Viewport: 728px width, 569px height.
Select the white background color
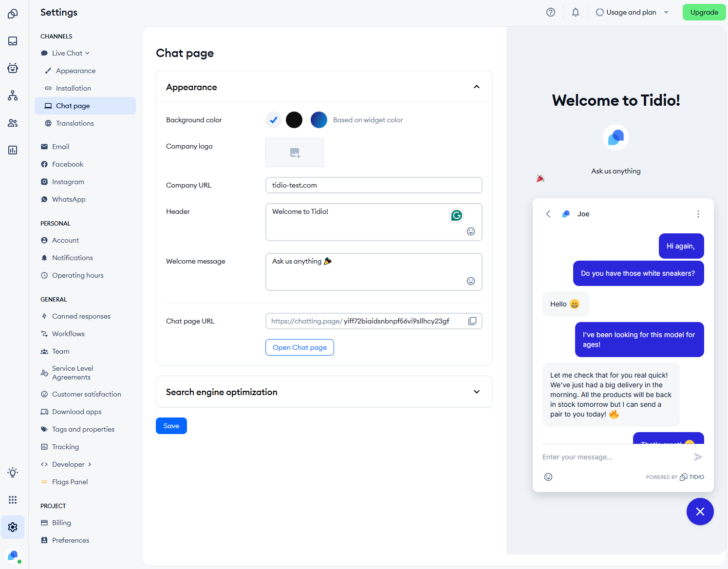(274, 120)
